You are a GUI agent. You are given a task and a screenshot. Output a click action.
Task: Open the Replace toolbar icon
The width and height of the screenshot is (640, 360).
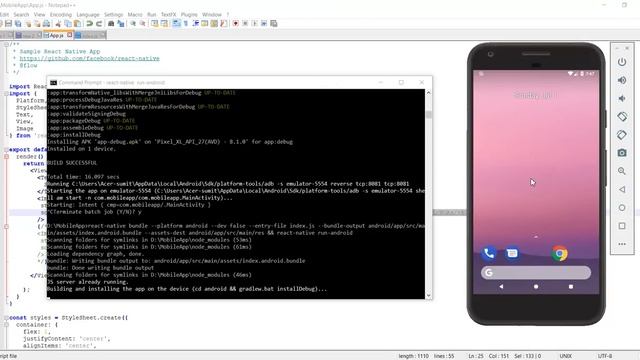click(x=120, y=24)
